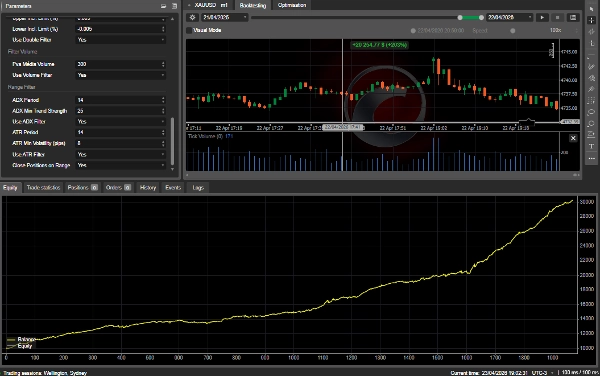
Task: Click the XAUUSD m1 instance dropdown arrow
Action: click(189, 5)
